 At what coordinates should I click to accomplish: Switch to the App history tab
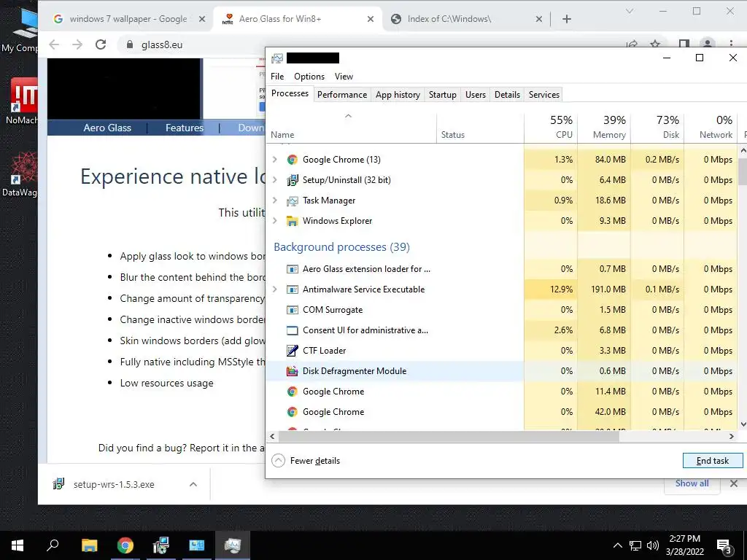(398, 95)
